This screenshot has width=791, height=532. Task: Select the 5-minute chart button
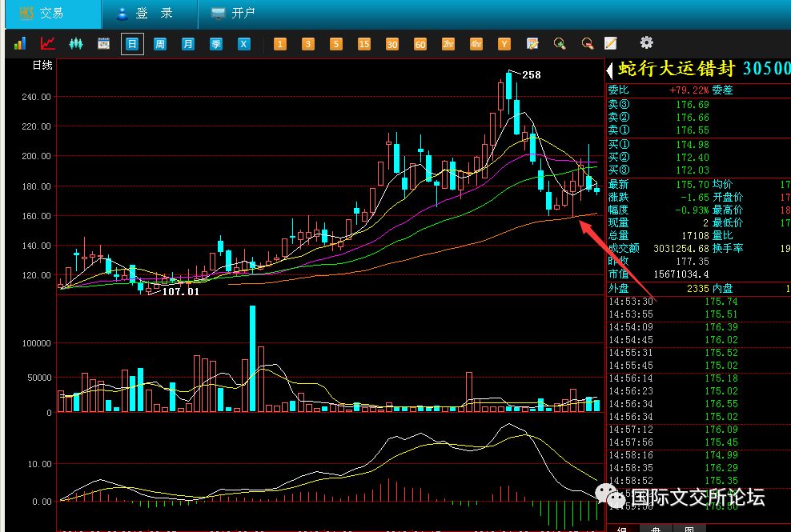336,44
